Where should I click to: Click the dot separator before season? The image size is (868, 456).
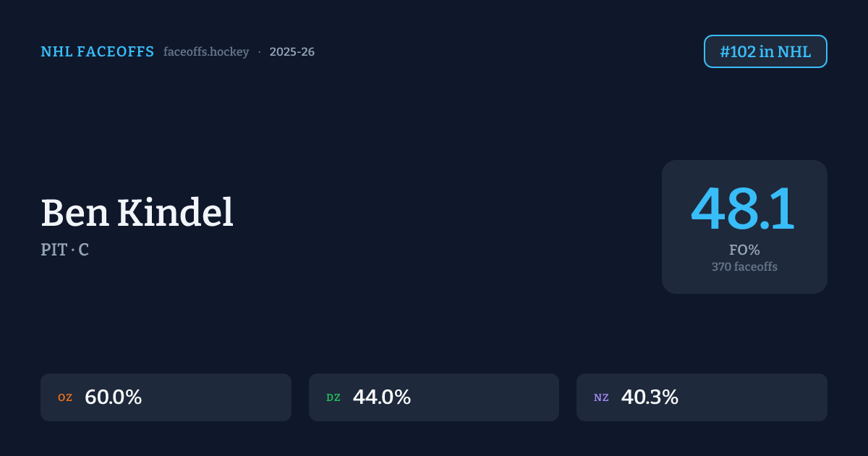259,52
